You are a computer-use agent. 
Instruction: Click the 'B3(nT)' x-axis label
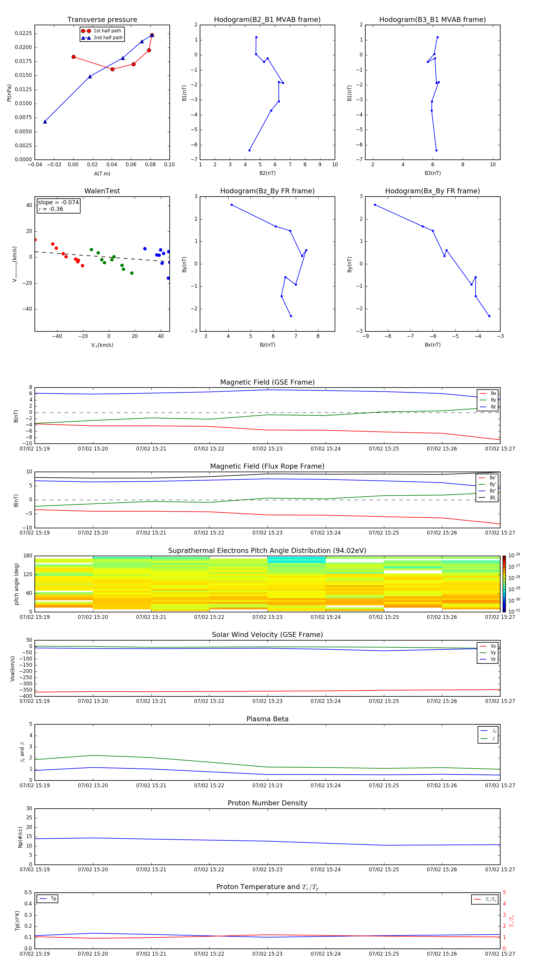[x=432, y=173]
